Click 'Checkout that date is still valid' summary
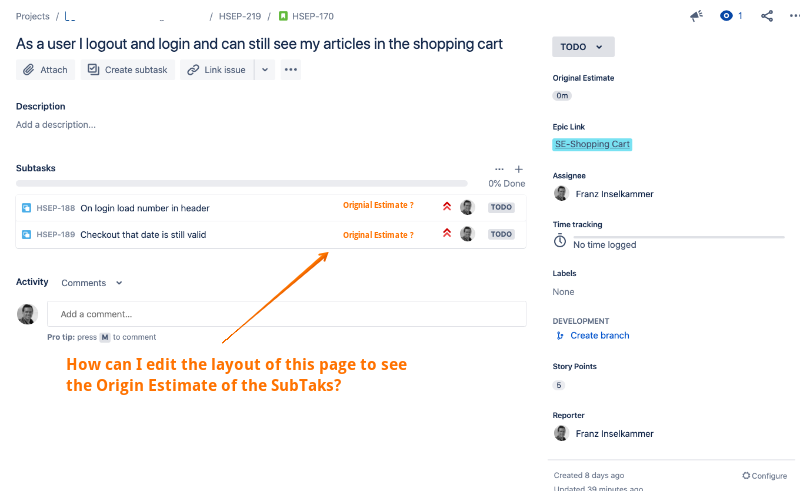This screenshot has height=491, width=800. coord(143,235)
